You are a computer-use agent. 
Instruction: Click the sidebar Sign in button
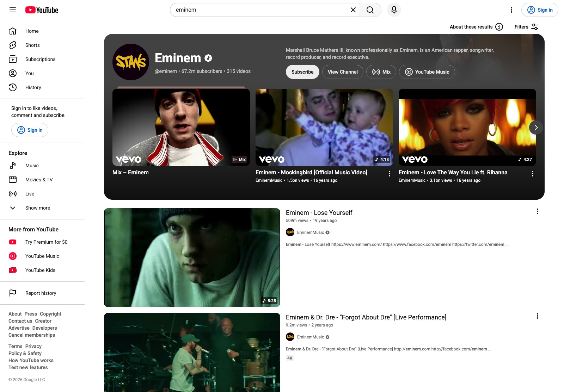(30, 130)
